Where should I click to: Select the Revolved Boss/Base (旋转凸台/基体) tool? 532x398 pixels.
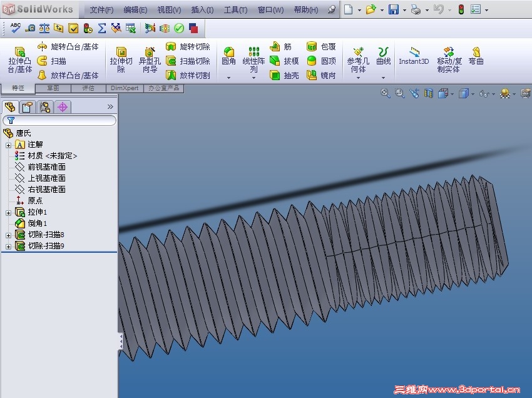coord(68,46)
